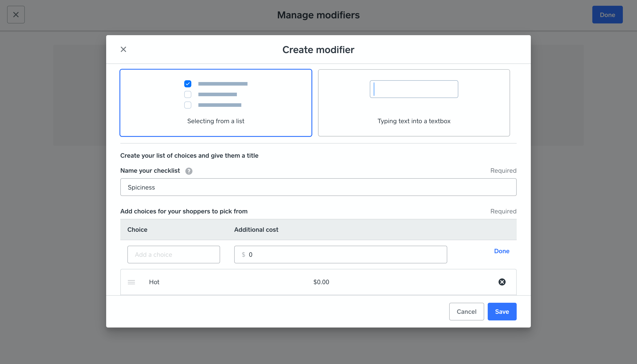Click the Add a choice input field

[173, 255]
